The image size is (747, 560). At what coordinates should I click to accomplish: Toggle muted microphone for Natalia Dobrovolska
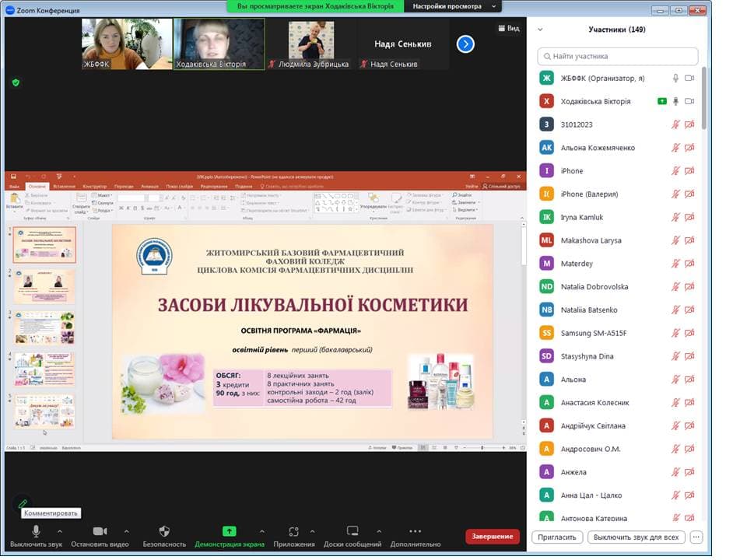tap(675, 287)
